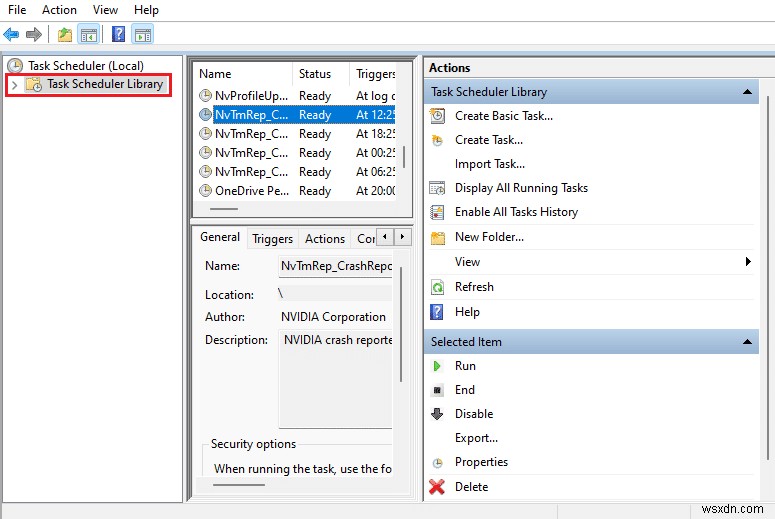Click the details pane horizontal scrollbar
The height and width of the screenshot is (519, 775).
tap(239, 485)
